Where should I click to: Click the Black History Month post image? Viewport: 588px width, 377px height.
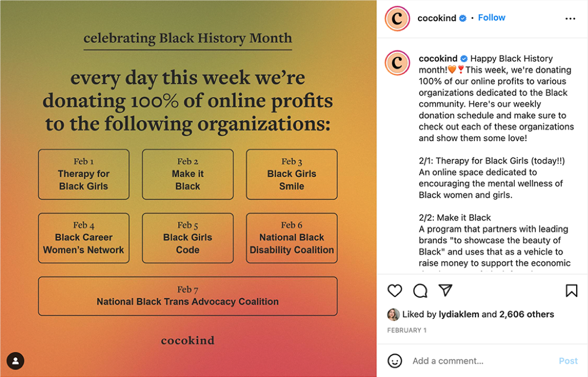[188, 188]
